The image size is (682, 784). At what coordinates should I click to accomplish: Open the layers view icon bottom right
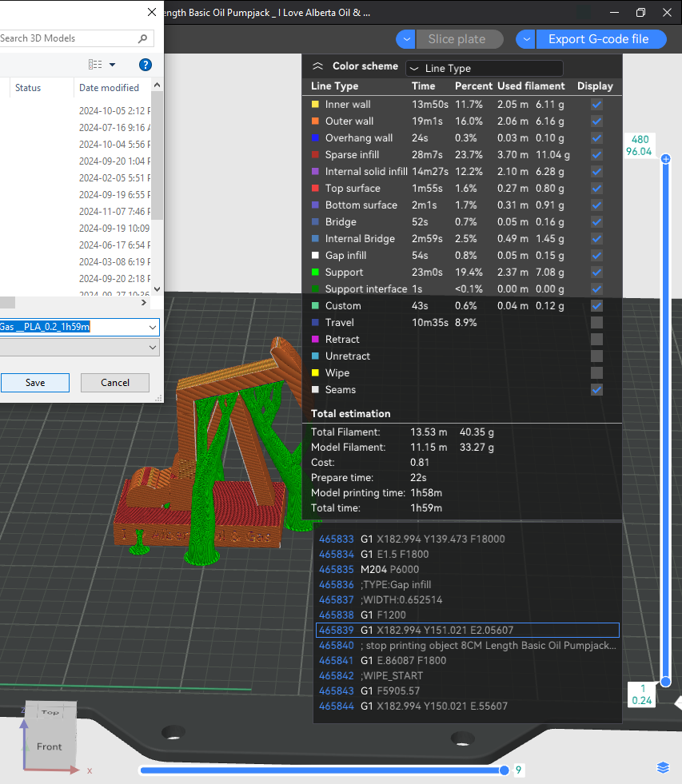click(663, 768)
